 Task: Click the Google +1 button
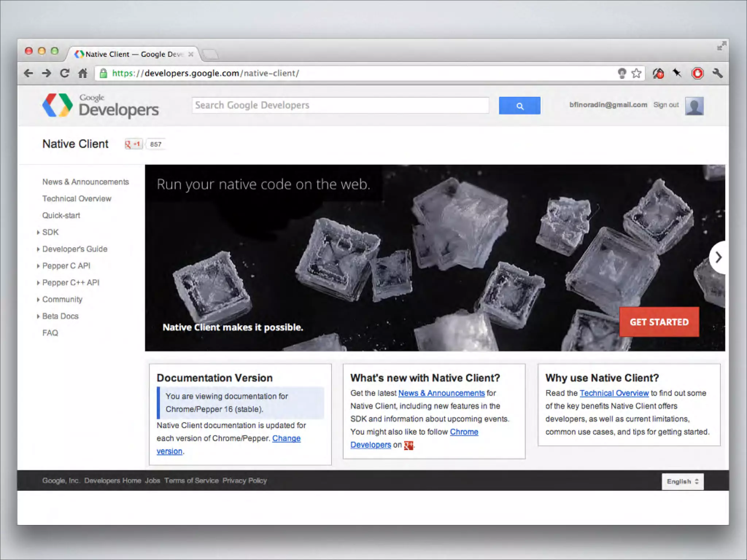click(x=133, y=144)
